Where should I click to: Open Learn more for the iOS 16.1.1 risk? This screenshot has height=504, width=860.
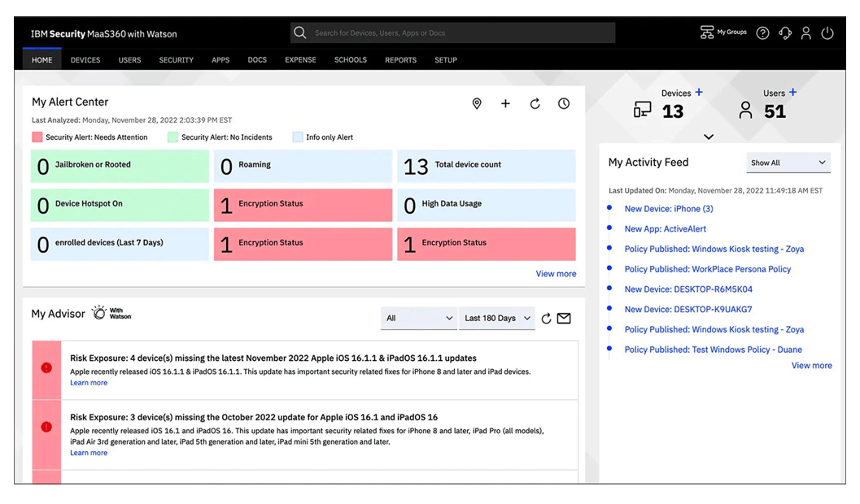tap(88, 382)
